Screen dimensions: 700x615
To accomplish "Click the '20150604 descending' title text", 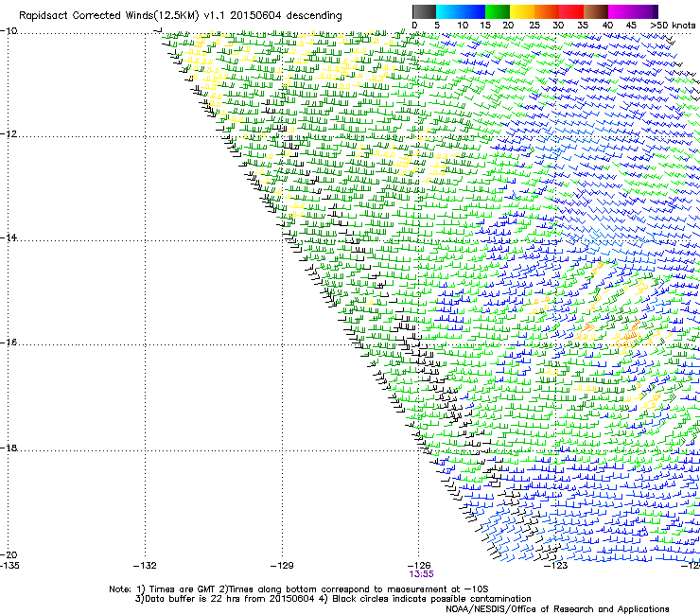I will (286, 16).
